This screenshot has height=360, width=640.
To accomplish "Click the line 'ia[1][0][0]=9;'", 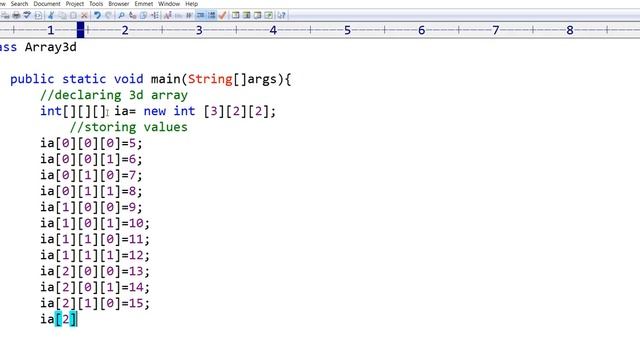I will point(91,207).
